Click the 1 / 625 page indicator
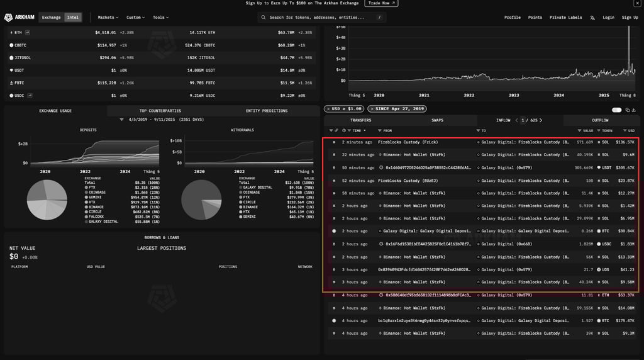The height and width of the screenshot is (360, 644). (x=528, y=120)
